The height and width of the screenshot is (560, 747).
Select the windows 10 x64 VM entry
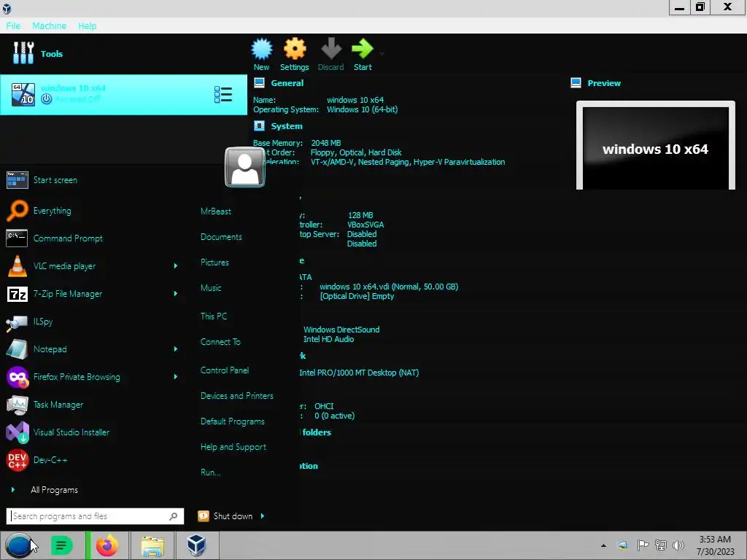tap(123, 94)
